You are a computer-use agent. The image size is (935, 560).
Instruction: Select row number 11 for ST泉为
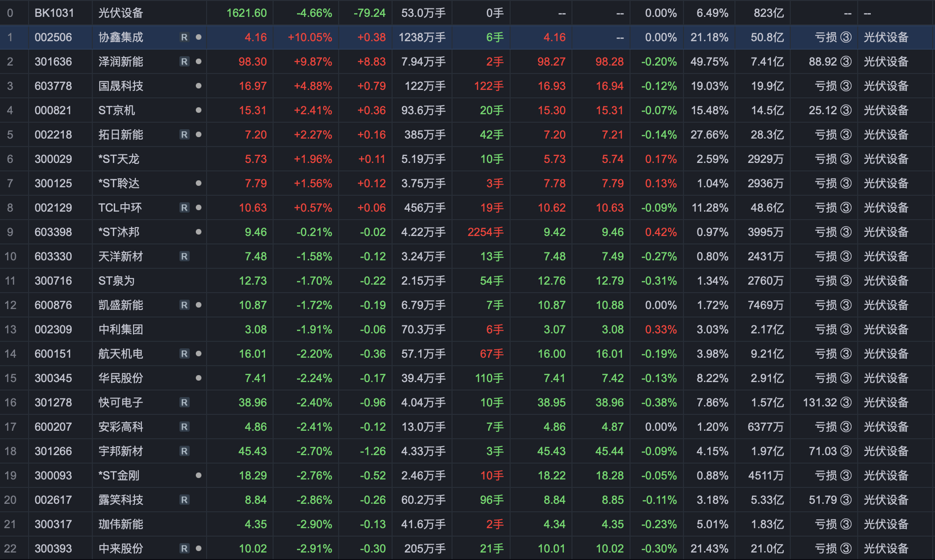[x=10, y=281]
